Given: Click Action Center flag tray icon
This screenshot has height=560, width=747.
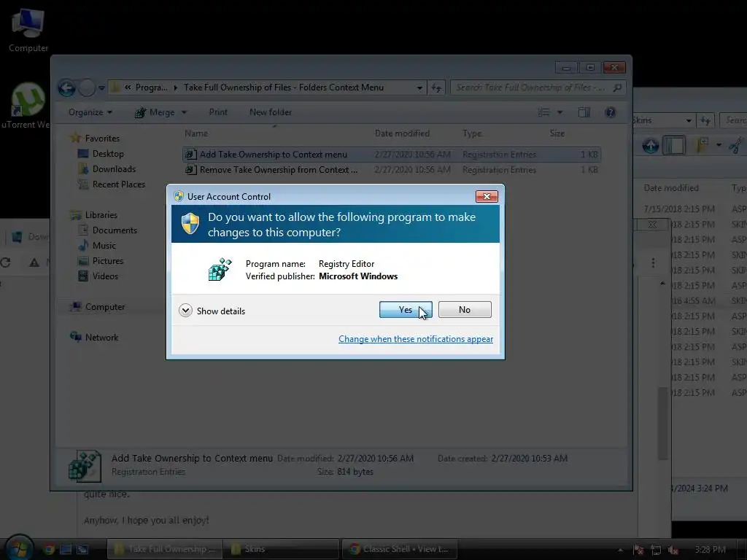Looking at the screenshot, I should pos(638,550).
